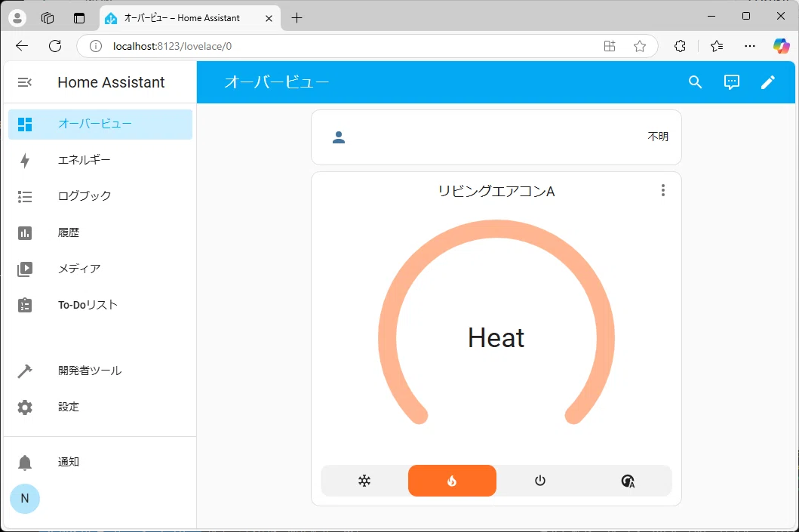Screen dimensions: 799x532
Task: Click the Logbook list icon
Action: point(24,197)
